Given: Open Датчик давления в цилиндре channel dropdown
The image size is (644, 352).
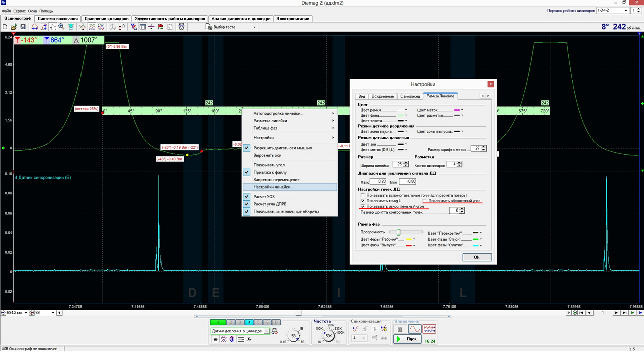Looking at the screenshot, I should click(240, 331).
